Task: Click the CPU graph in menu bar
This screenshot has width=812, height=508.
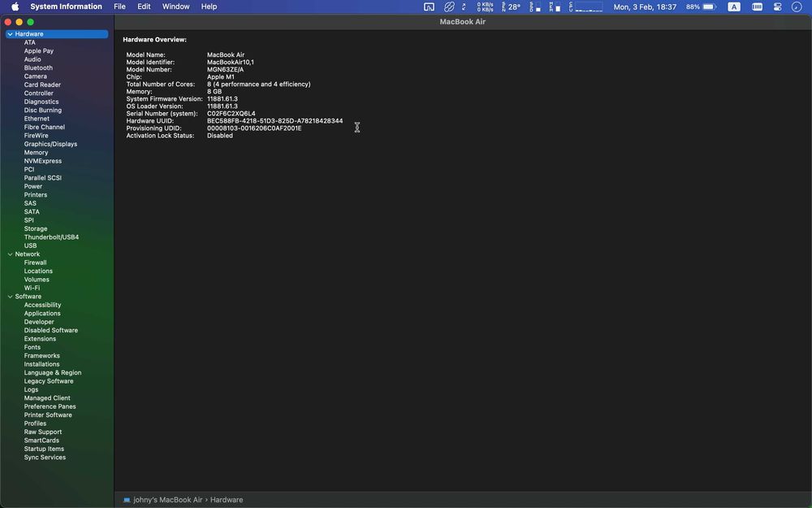Action: point(585,7)
